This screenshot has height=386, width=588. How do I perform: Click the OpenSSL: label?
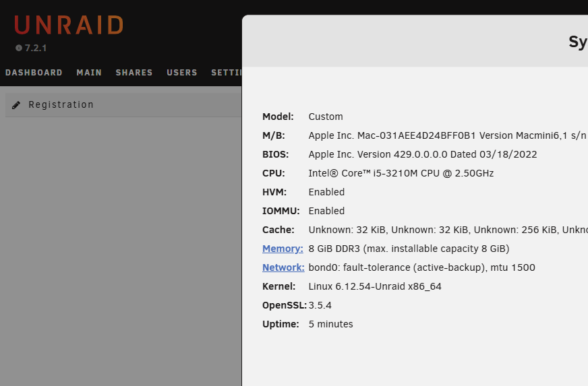(x=285, y=305)
